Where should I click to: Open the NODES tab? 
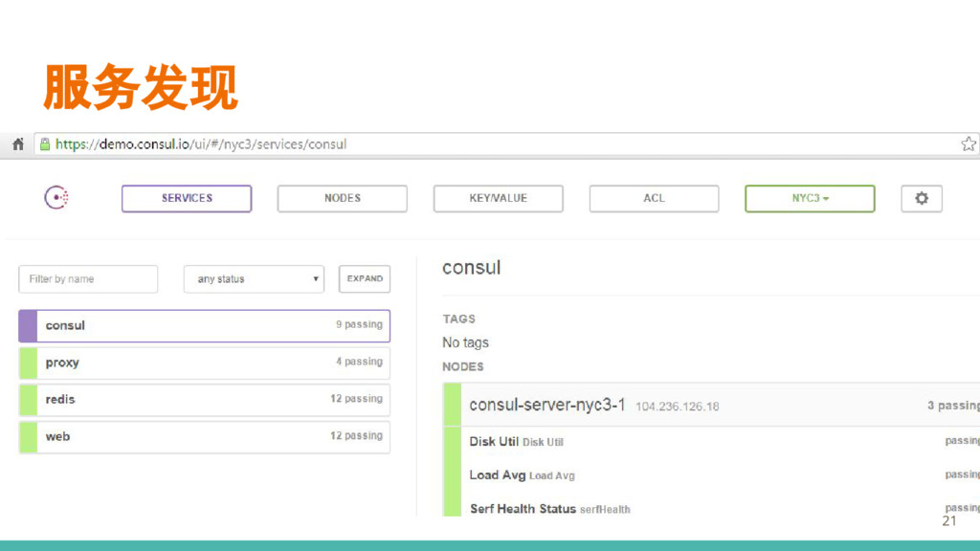point(343,199)
